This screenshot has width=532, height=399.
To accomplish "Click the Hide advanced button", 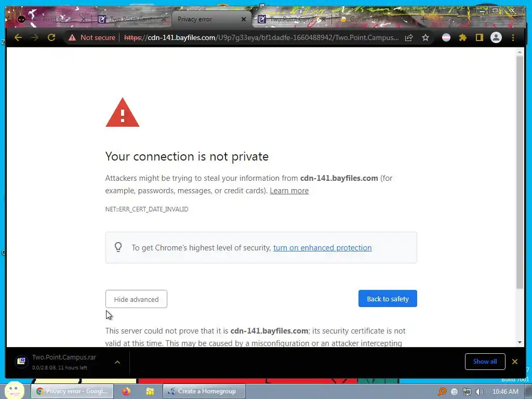I will pos(136,299).
